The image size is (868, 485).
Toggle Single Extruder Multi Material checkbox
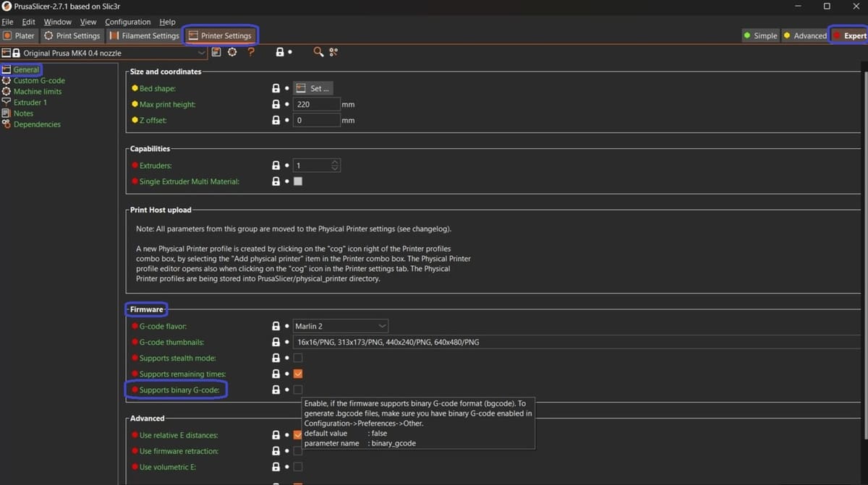pos(298,181)
